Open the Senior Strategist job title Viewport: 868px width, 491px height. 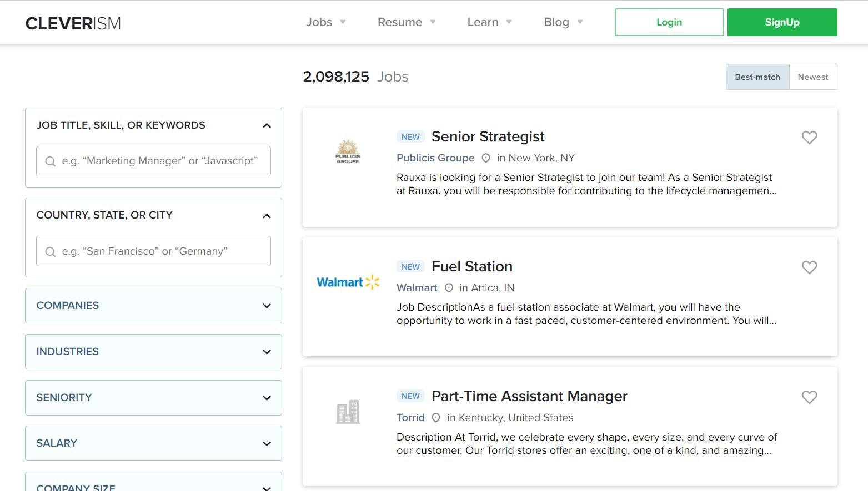point(488,136)
